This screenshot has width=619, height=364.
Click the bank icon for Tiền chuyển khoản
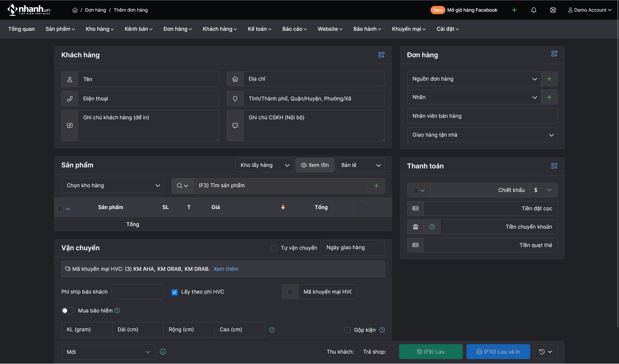(415, 227)
